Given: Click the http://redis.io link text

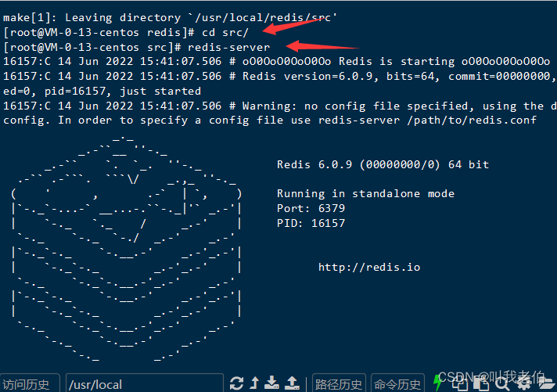Looking at the screenshot, I should point(369,268).
